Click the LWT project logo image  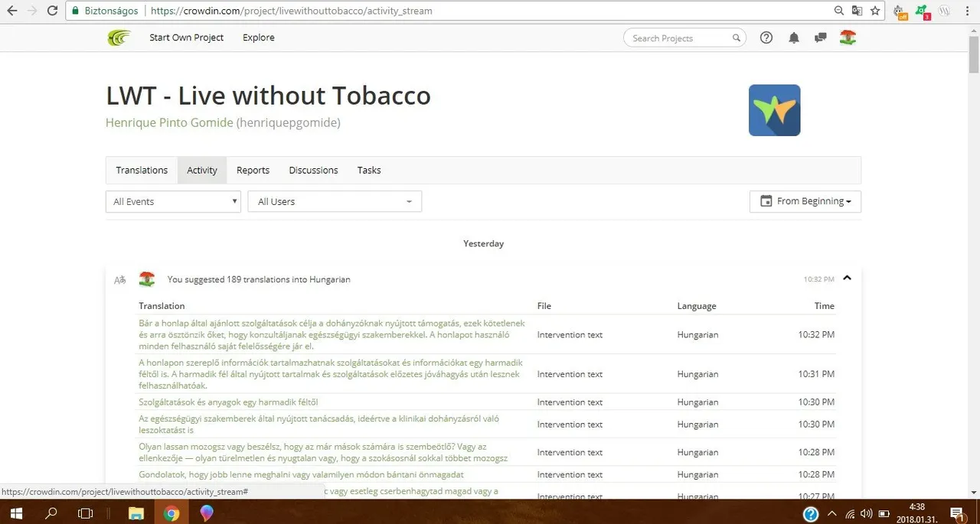pyautogui.click(x=774, y=110)
